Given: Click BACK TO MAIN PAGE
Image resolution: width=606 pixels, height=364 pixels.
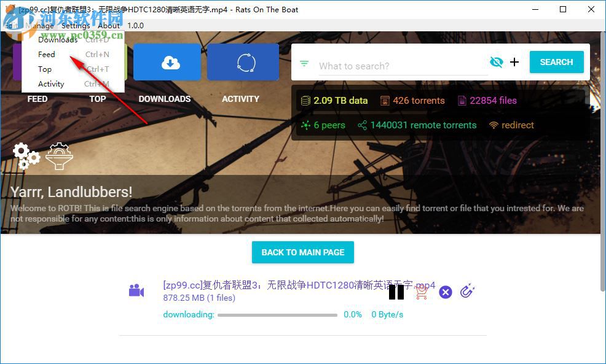Looking at the screenshot, I should point(302,252).
